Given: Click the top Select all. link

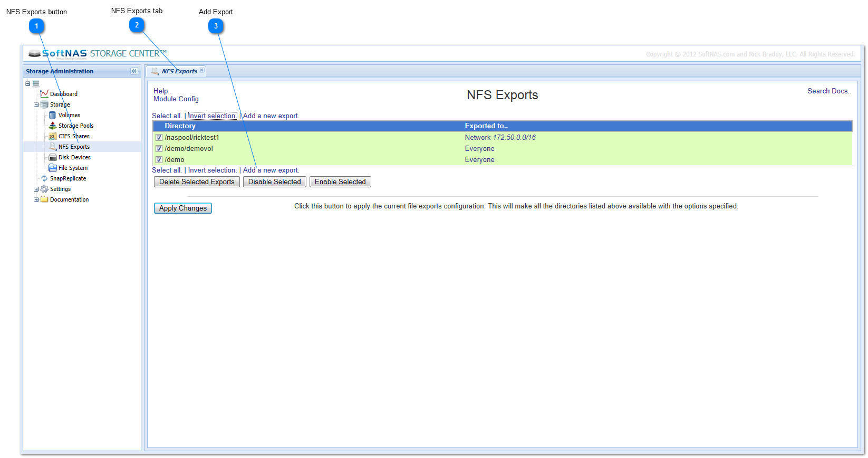Looking at the screenshot, I should [x=167, y=116].
